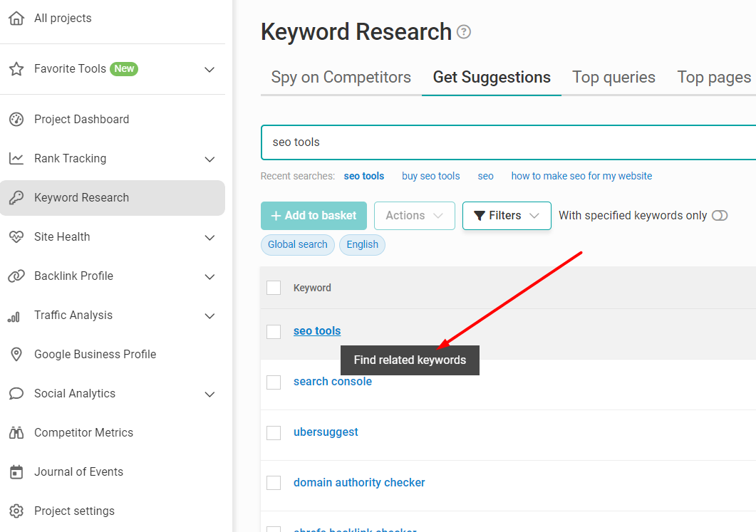Viewport: 756px width, 532px height.
Task: Click the New badge beside Favorite Tools
Action: [x=124, y=69]
